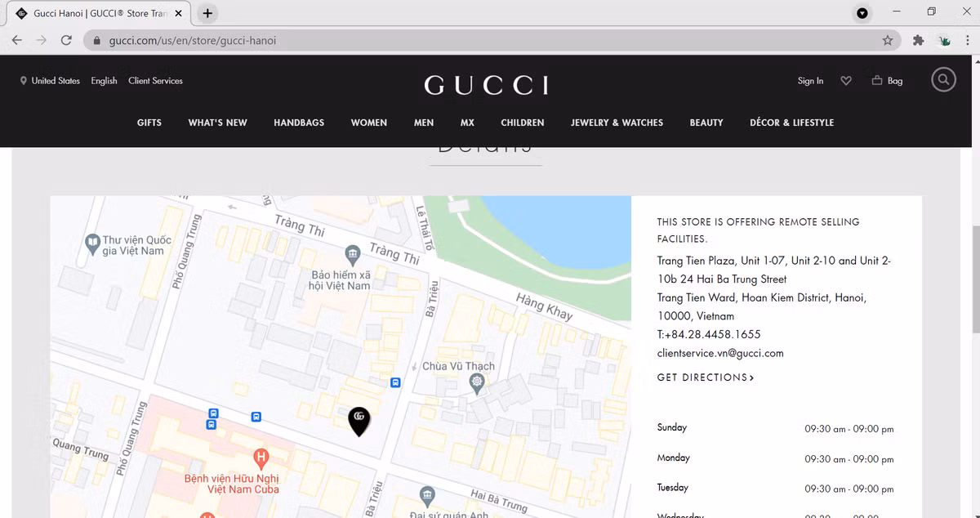
Task: Click the Chùa Vũ Thạch temple marker
Action: (477, 382)
